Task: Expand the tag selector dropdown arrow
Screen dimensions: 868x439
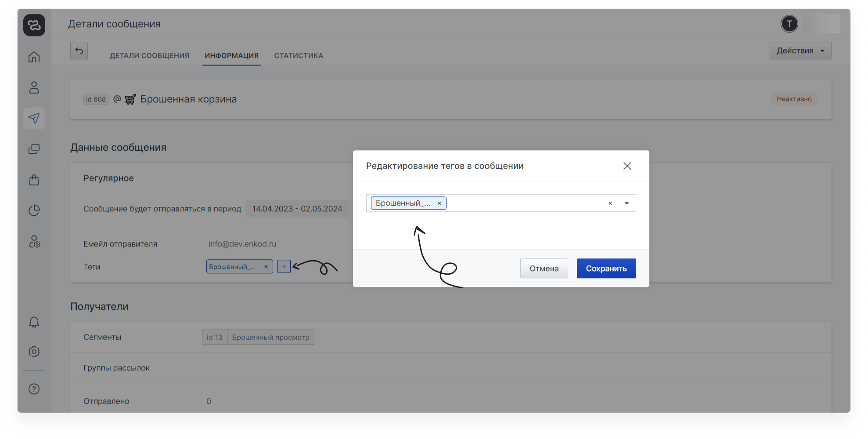Action: click(627, 203)
